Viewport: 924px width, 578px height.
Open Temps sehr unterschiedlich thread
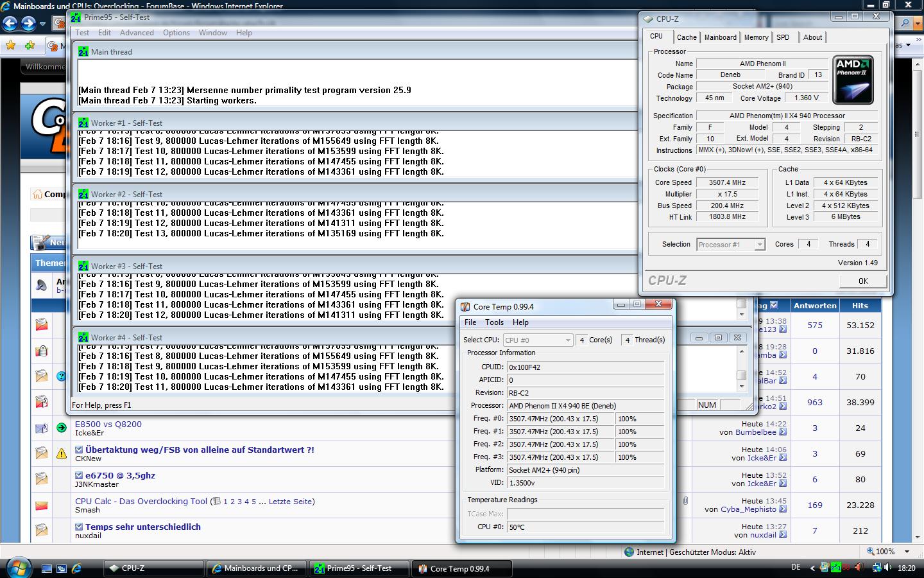(x=143, y=527)
